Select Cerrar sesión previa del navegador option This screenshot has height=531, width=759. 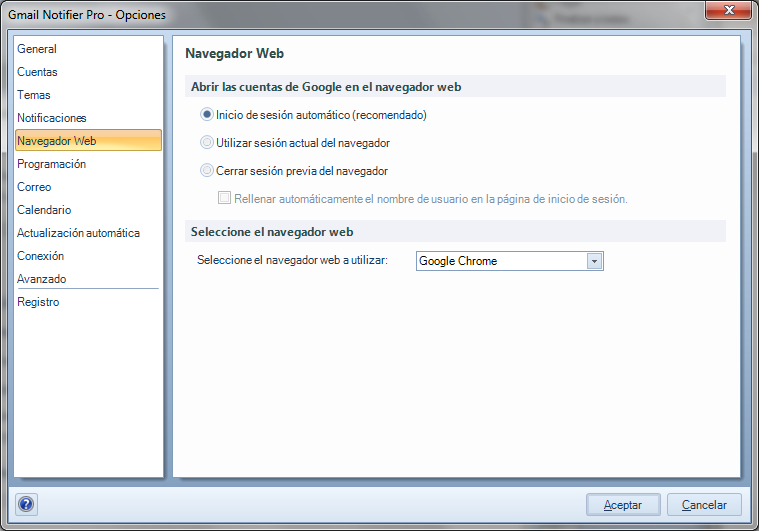pyautogui.click(x=207, y=171)
